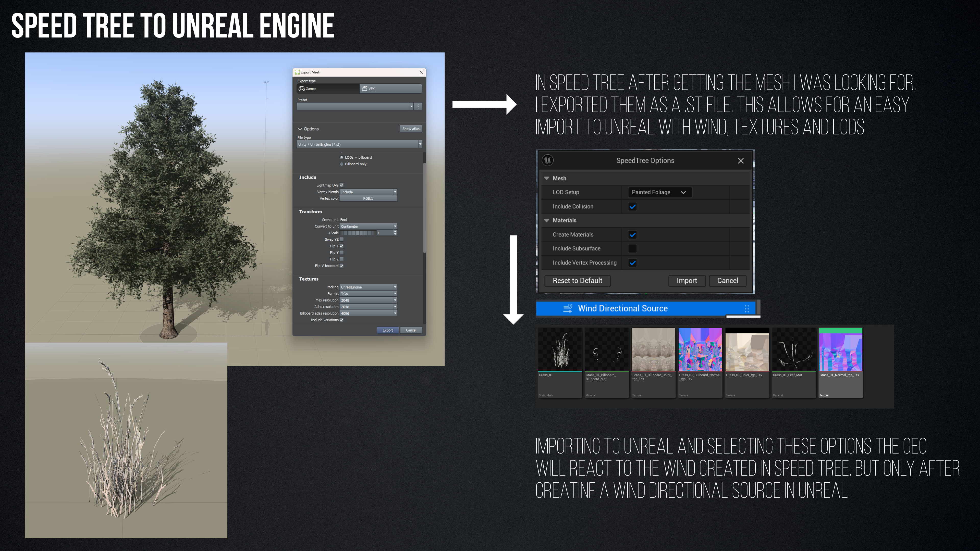Toggle the Flip Y checkbox
The height and width of the screenshot is (551, 980).
(x=342, y=253)
